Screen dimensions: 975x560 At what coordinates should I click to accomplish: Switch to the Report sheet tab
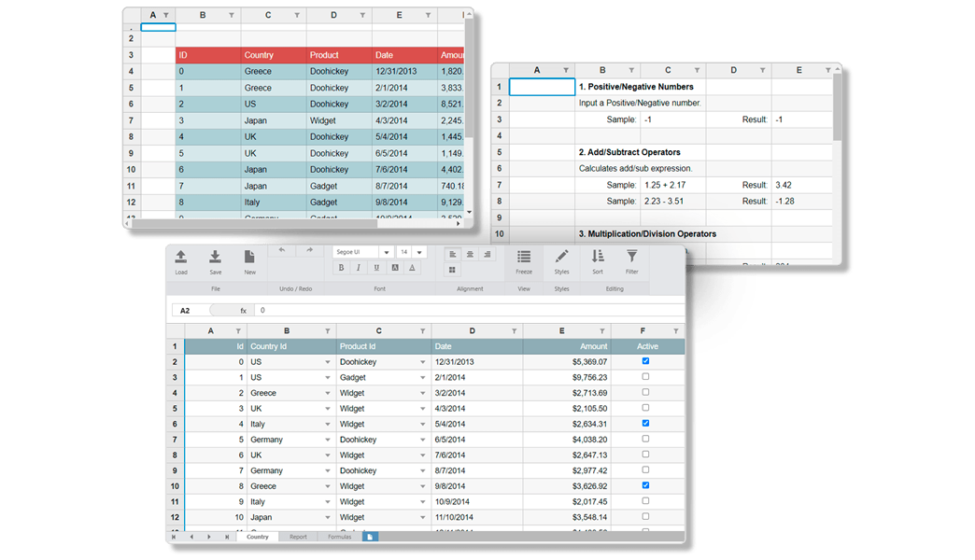pos(298,537)
